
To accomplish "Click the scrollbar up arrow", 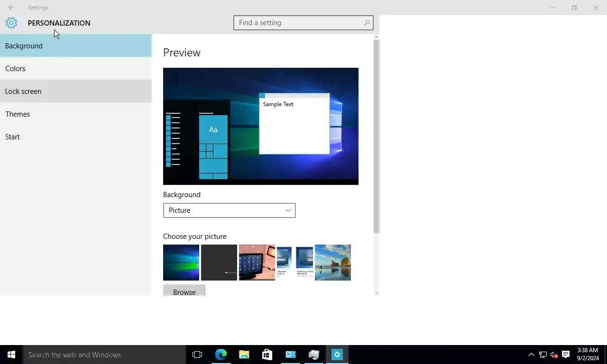I will (377, 36).
